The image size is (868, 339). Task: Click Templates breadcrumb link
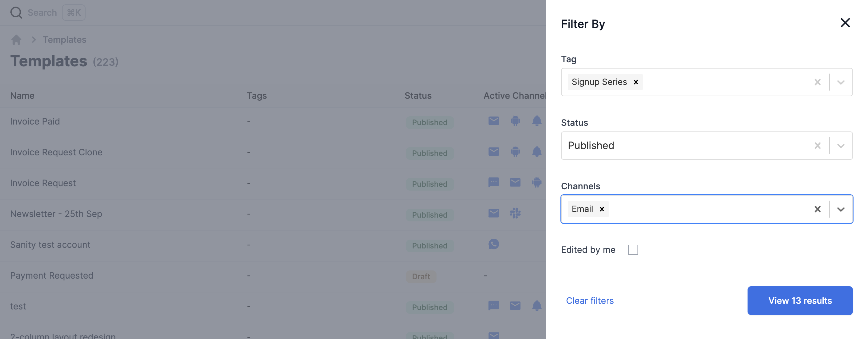64,40
